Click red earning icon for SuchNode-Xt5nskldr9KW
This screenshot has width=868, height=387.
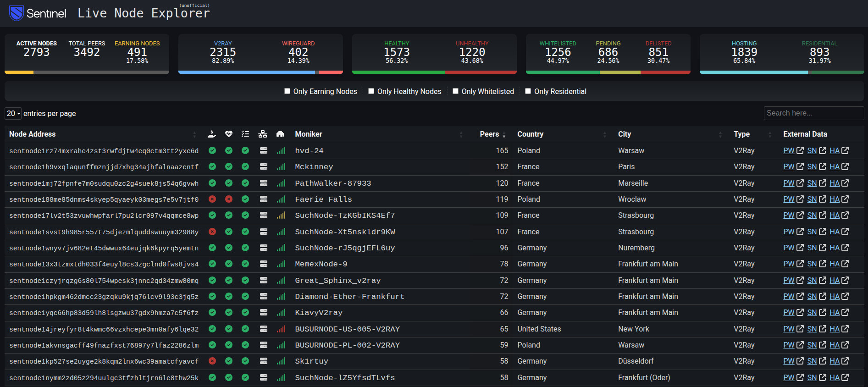click(212, 232)
